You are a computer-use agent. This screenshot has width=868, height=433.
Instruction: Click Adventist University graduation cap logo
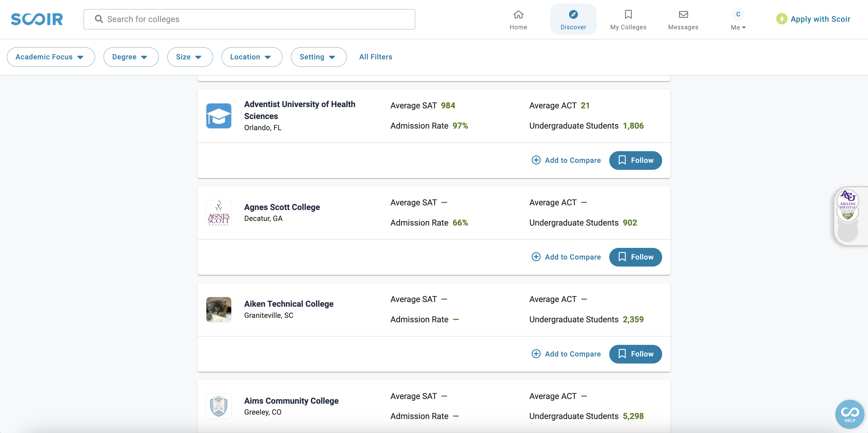(x=219, y=116)
